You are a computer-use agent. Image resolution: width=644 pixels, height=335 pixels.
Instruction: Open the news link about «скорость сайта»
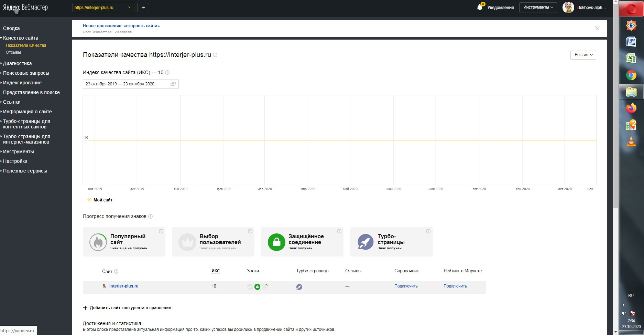coord(121,26)
